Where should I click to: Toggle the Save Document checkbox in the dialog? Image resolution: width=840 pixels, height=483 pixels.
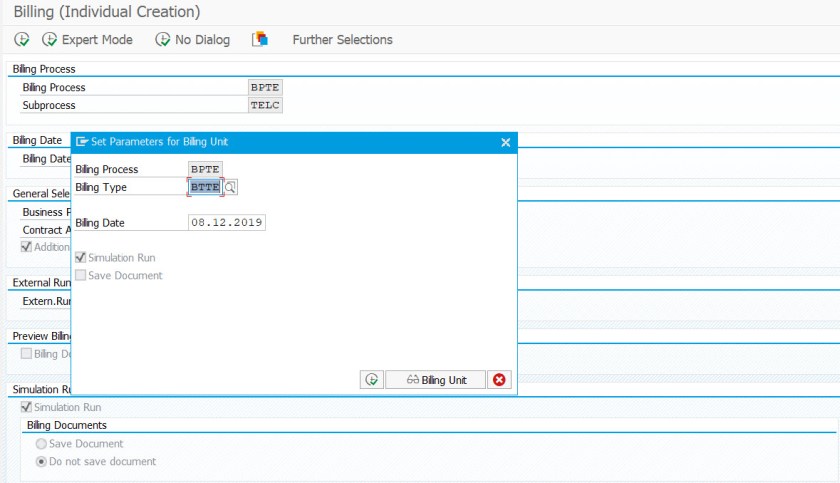pyautogui.click(x=80, y=275)
